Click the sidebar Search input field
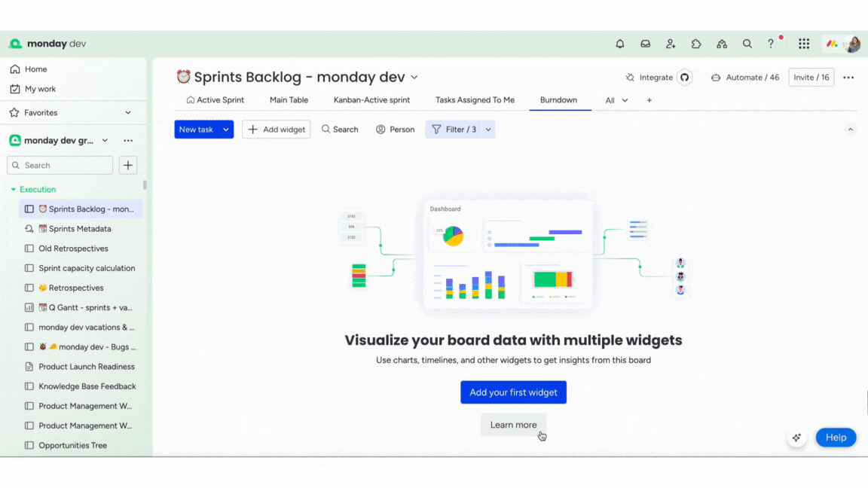This screenshot has width=868, height=488. 60,166
